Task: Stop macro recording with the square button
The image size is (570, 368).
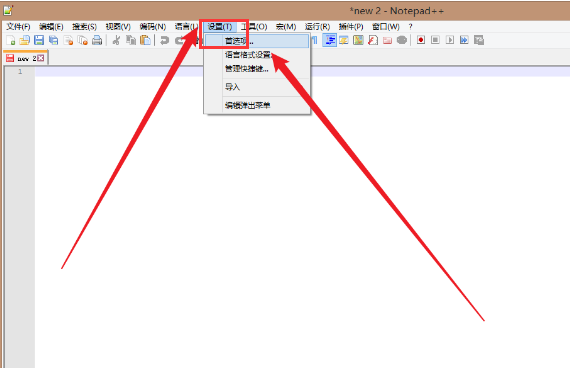Action: 435,40
